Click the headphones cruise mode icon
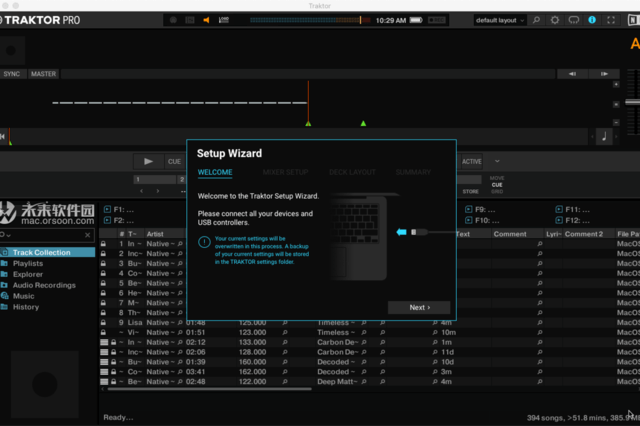The image size is (640, 426). point(573,20)
